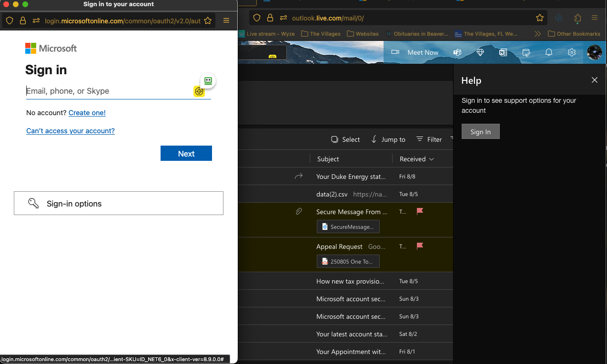The width and height of the screenshot is (607, 364).
Task: Open data(2).csv email
Action: pyautogui.click(x=333, y=194)
